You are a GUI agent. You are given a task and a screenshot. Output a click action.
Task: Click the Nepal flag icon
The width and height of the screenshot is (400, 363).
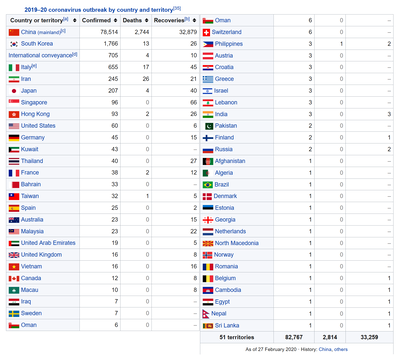206,314
